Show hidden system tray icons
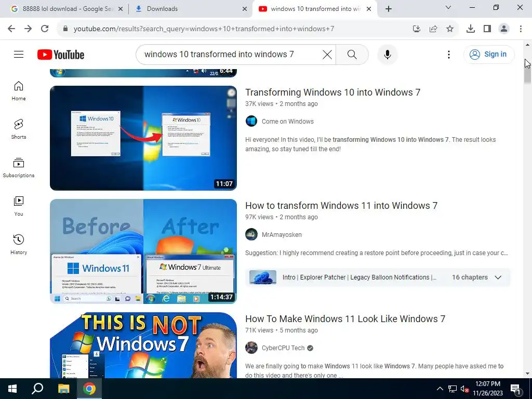The height and width of the screenshot is (399, 532). point(440,389)
